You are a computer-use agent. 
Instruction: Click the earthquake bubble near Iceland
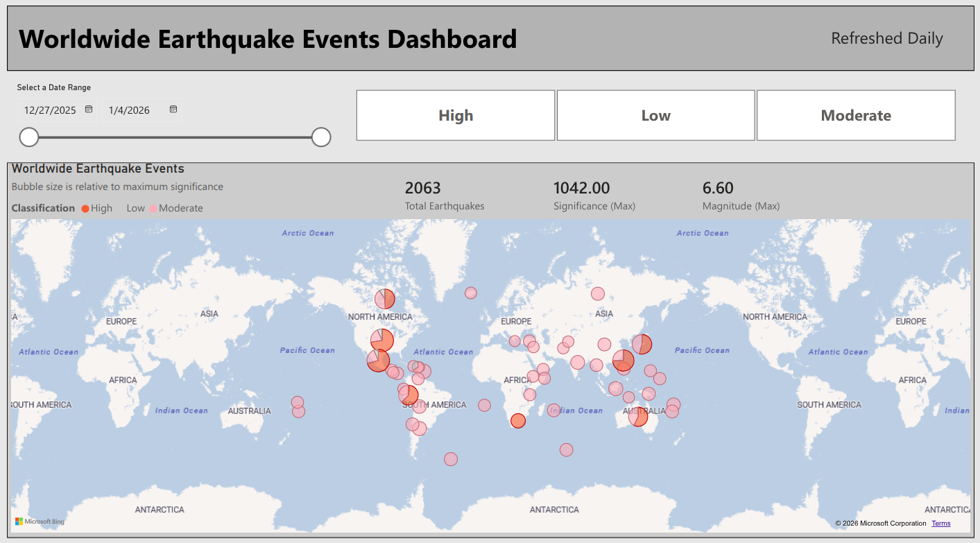coord(471,293)
